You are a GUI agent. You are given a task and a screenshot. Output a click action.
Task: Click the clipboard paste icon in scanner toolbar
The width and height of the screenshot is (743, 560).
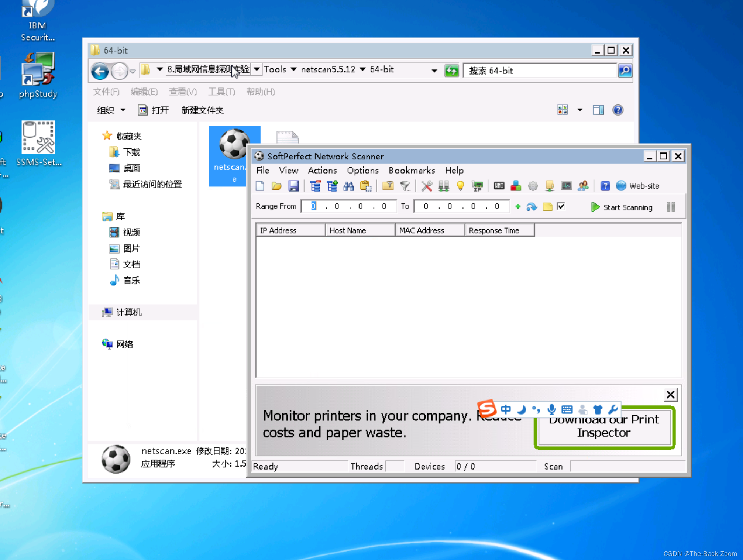pos(365,186)
